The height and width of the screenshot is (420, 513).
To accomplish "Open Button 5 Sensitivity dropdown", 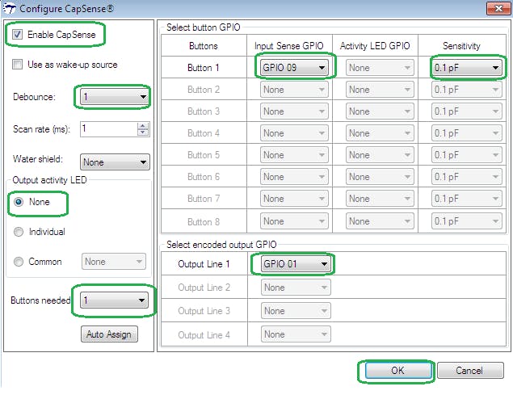I will 466,155.
